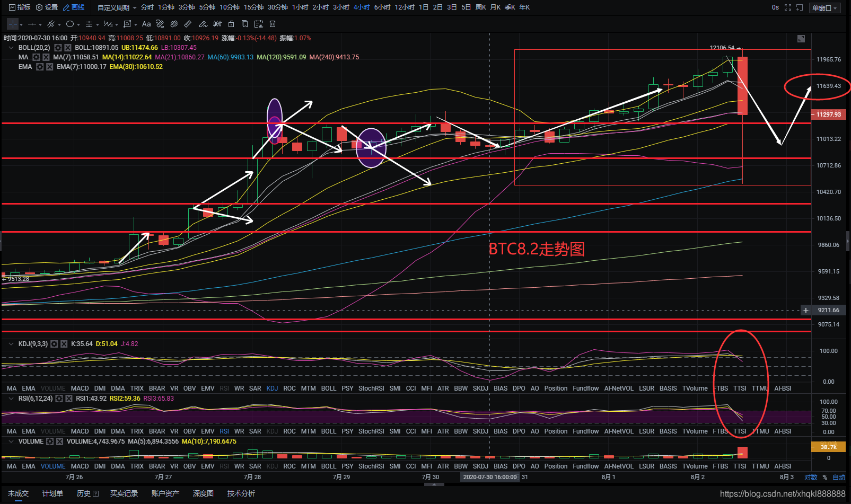The width and height of the screenshot is (851, 504).
Task: Open the 账户资产 account assets tab
Action: click(x=165, y=493)
